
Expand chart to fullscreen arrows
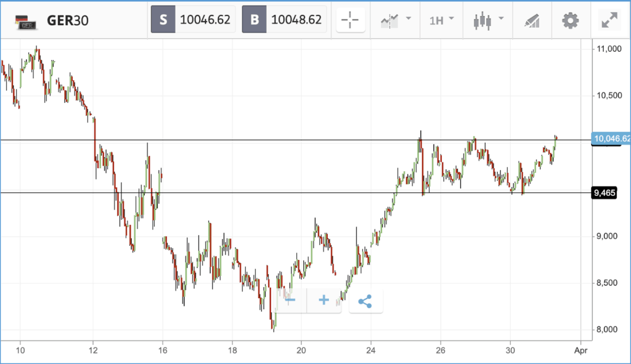tap(609, 20)
